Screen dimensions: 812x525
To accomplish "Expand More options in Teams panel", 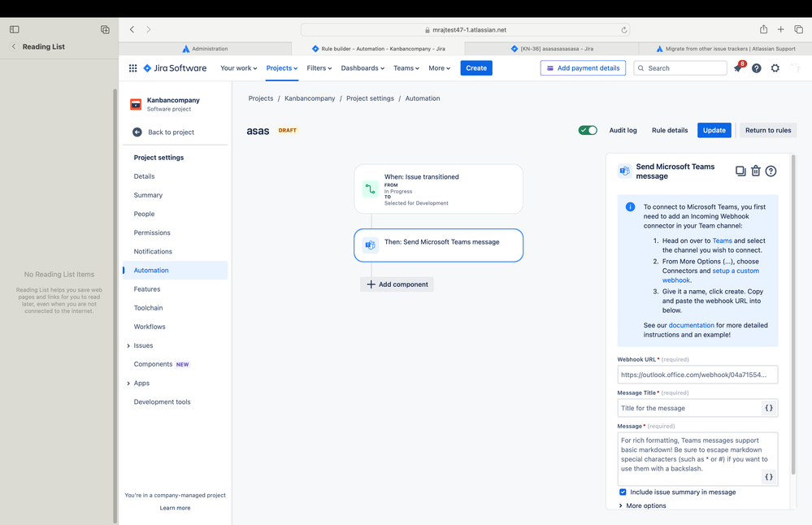I will pyautogui.click(x=642, y=505).
